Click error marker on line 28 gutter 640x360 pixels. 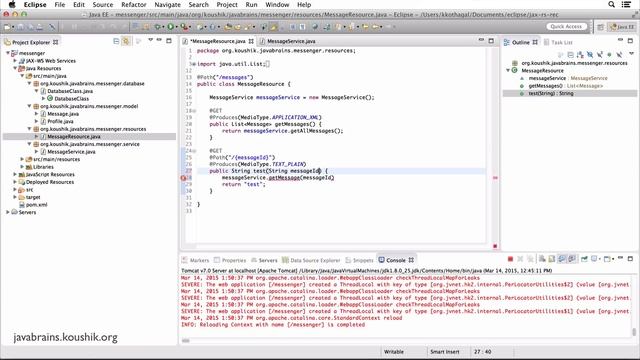tap(183, 178)
